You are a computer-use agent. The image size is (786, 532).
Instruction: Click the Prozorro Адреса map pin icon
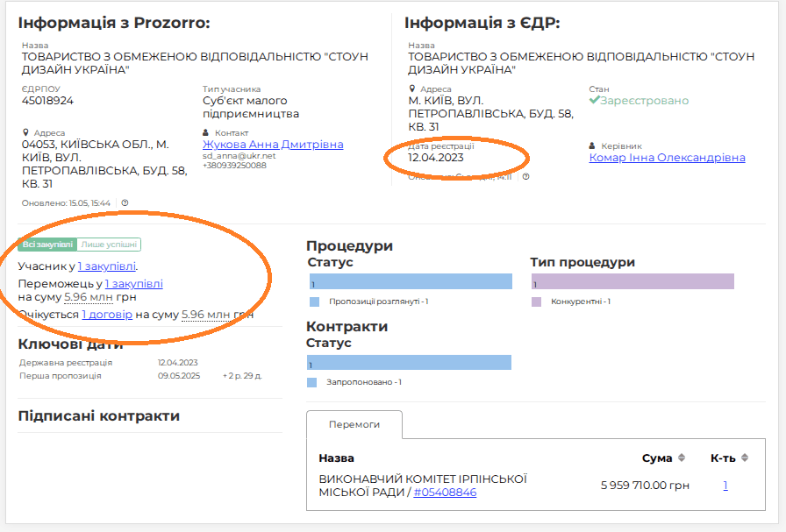pyautogui.click(x=25, y=133)
